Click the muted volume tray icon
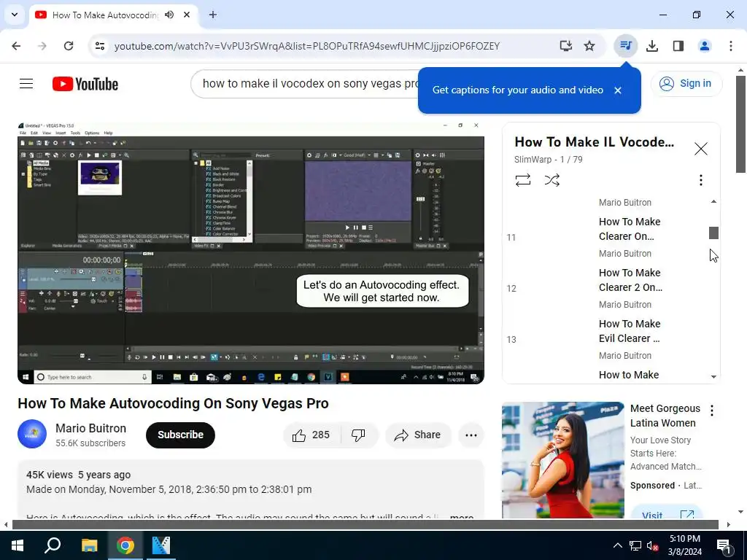Screen dimensions: 747x560 pos(653,545)
